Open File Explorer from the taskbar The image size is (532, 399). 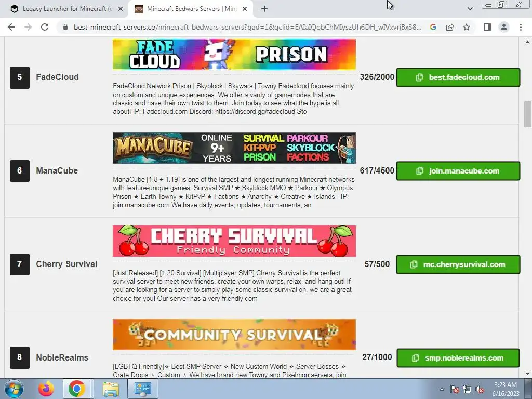(111, 389)
